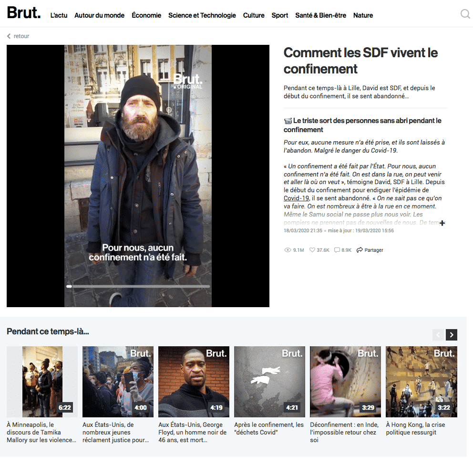Seek in the video progress bar
Image resolution: width=473 pixels, height=476 pixels.
pyautogui.click(x=138, y=286)
